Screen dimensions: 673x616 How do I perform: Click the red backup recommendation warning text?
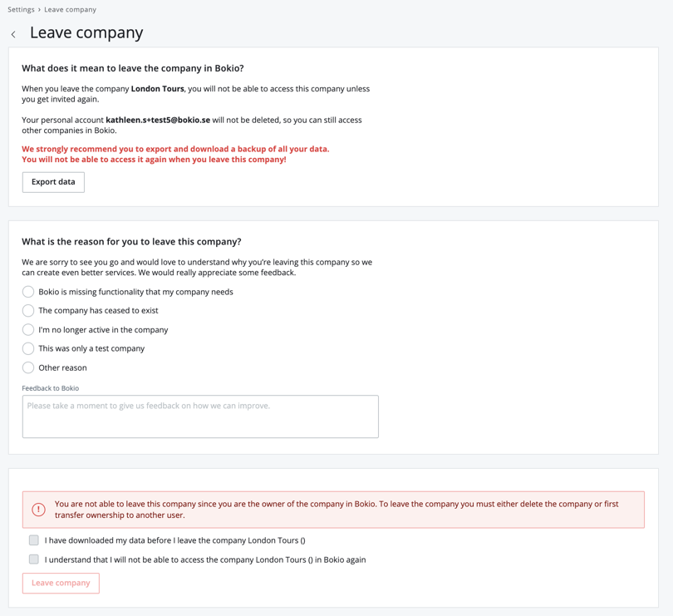[x=174, y=154]
